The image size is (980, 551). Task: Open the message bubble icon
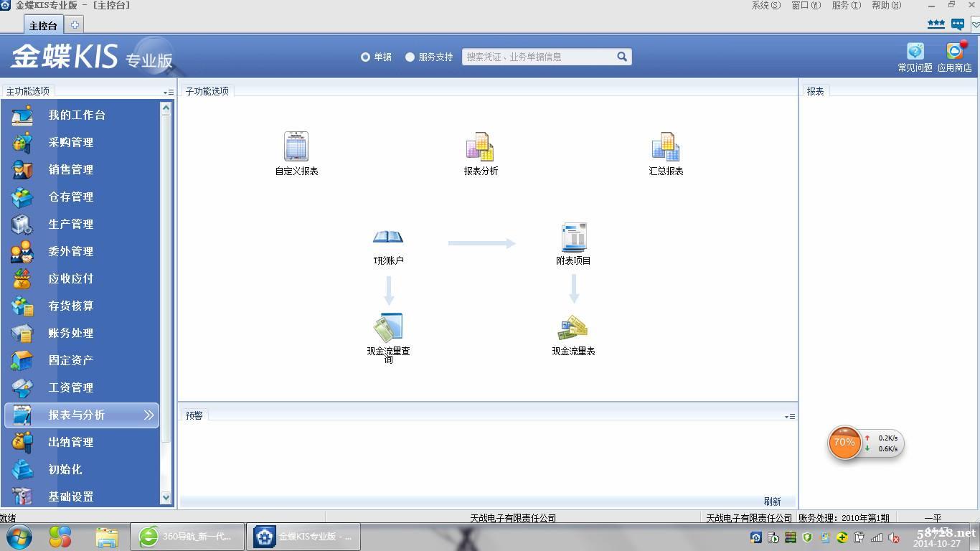[957, 24]
